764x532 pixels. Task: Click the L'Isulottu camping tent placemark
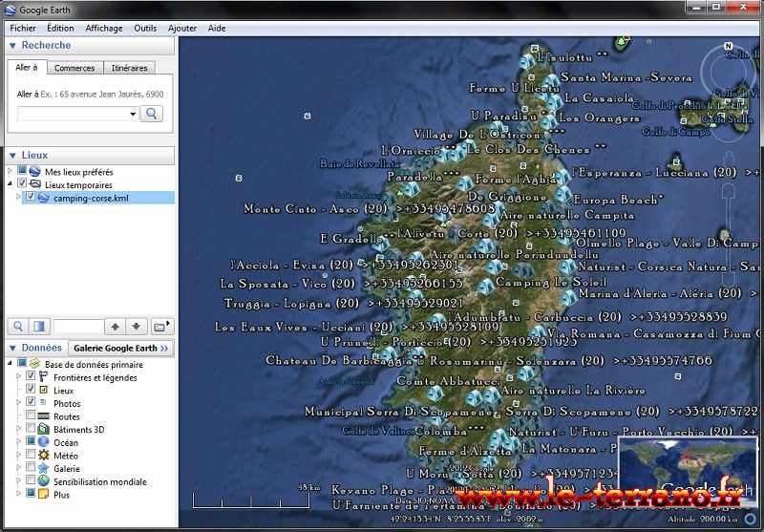pyautogui.click(x=527, y=61)
